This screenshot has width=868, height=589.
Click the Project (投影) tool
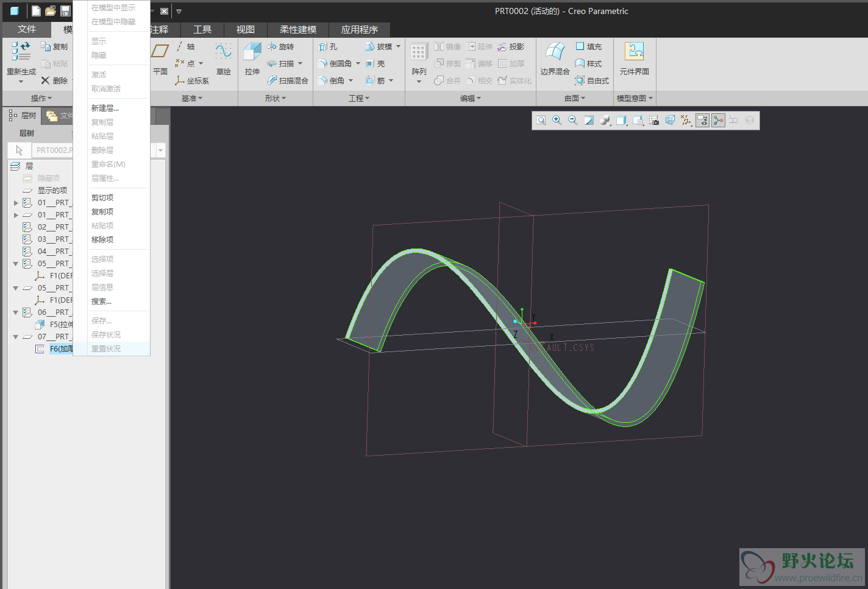point(511,46)
